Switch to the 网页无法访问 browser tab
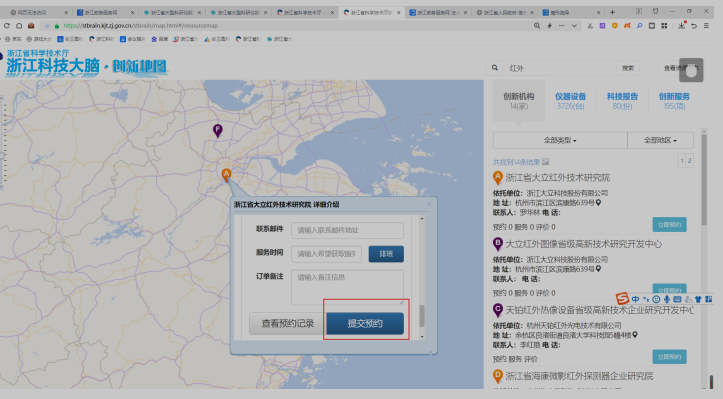 click(x=38, y=12)
